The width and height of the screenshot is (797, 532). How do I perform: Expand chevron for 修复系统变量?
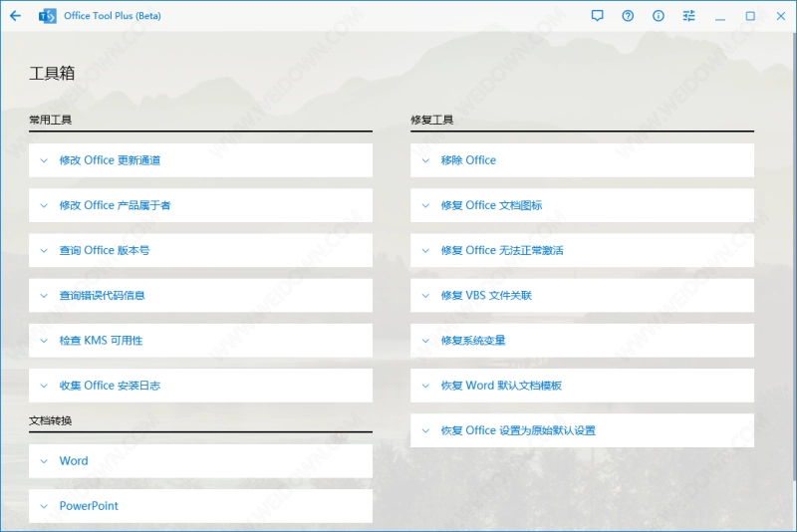click(426, 341)
